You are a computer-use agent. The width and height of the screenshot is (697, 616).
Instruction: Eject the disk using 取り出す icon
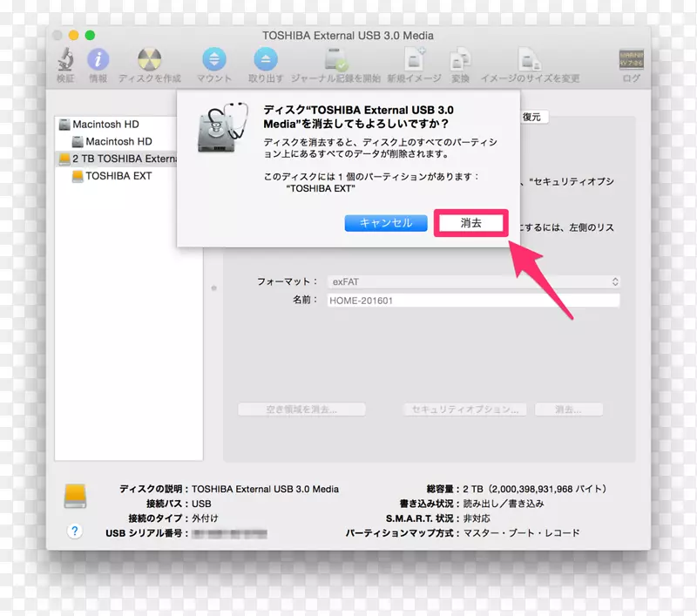[265, 61]
